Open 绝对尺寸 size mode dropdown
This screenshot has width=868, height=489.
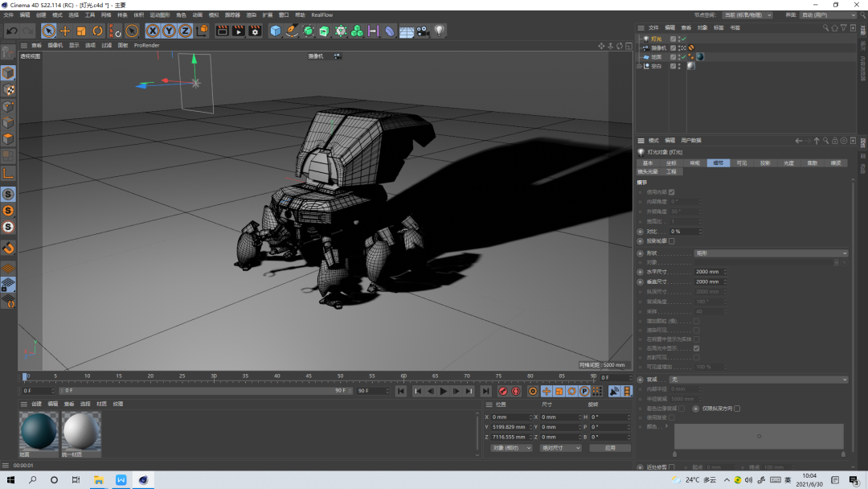pos(560,448)
